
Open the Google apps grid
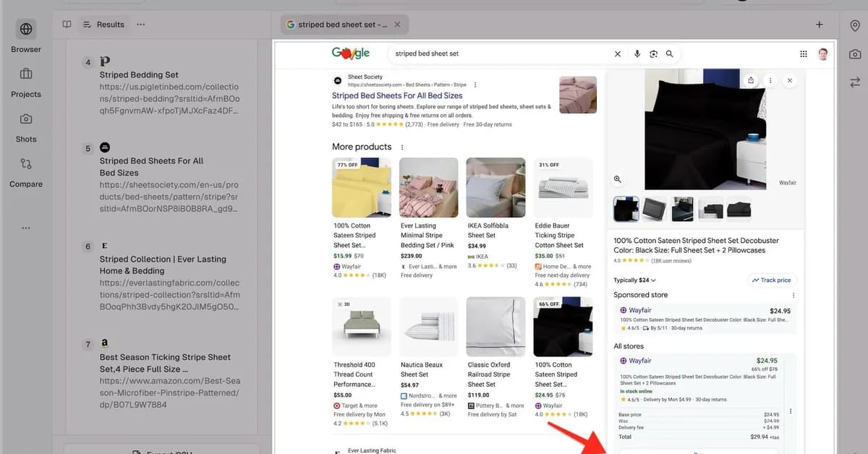pyautogui.click(x=804, y=53)
